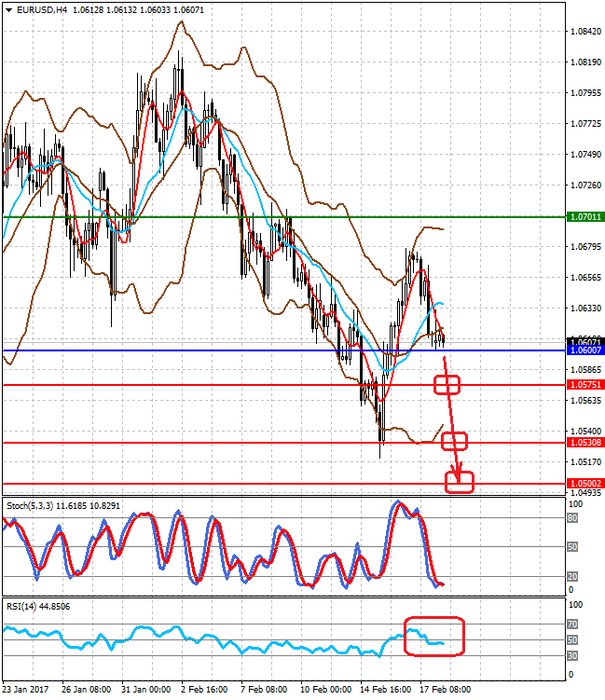Screen dimensions: 605x700
Task: Click the 17 Feb 08:00 time label
Action: point(446,690)
